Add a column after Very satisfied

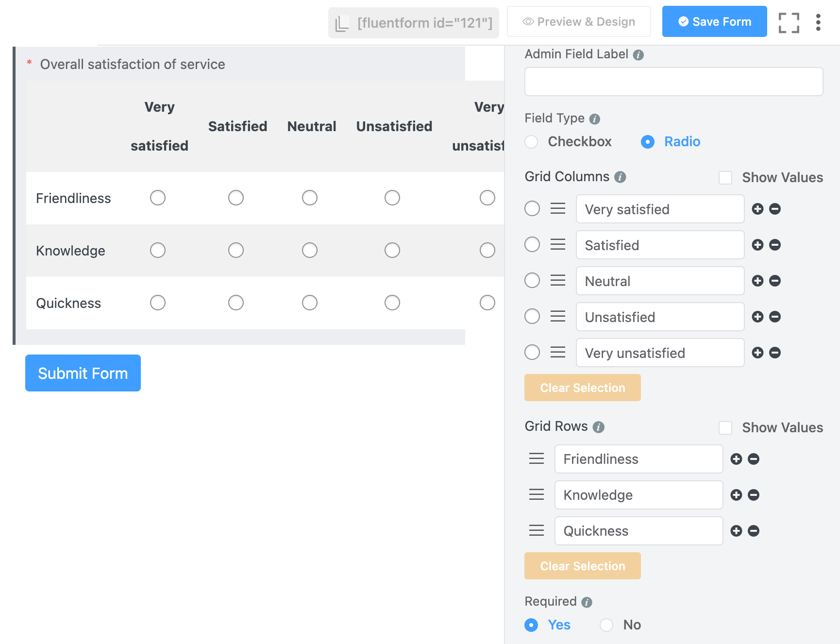tap(757, 209)
